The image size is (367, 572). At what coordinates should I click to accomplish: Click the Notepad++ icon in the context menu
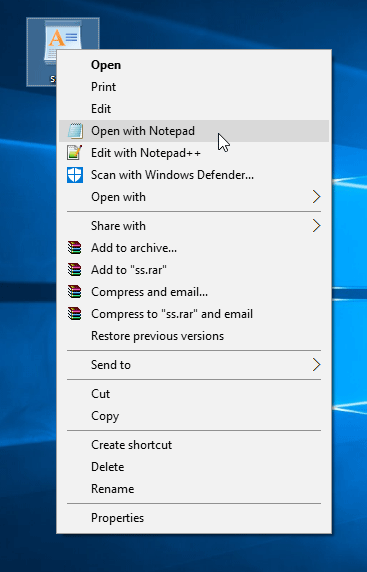click(x=74, y=153)
